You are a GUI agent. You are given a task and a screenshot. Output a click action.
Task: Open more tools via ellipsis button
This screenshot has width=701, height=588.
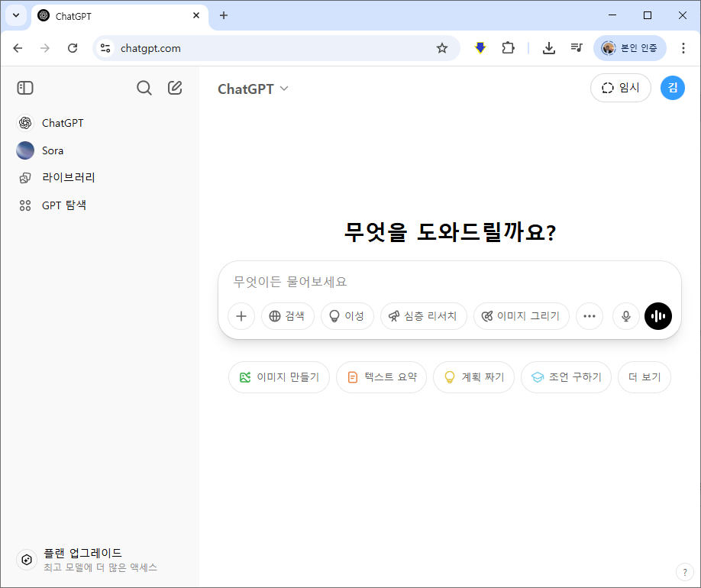(x=590, y=316)
